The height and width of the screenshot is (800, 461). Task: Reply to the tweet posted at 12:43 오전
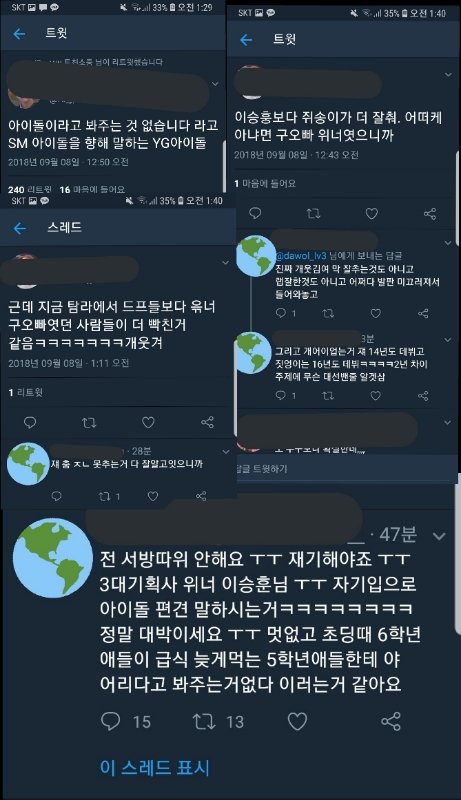254,213
